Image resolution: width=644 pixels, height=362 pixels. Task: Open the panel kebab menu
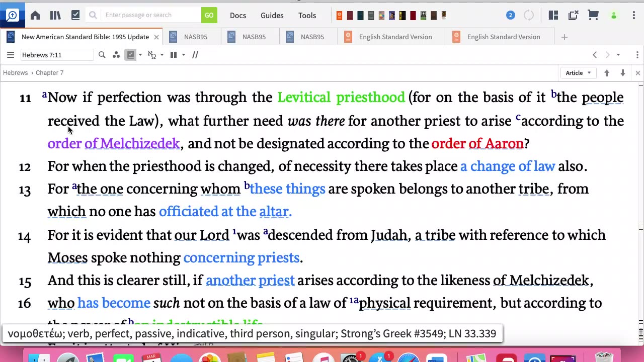coord(637,55)
